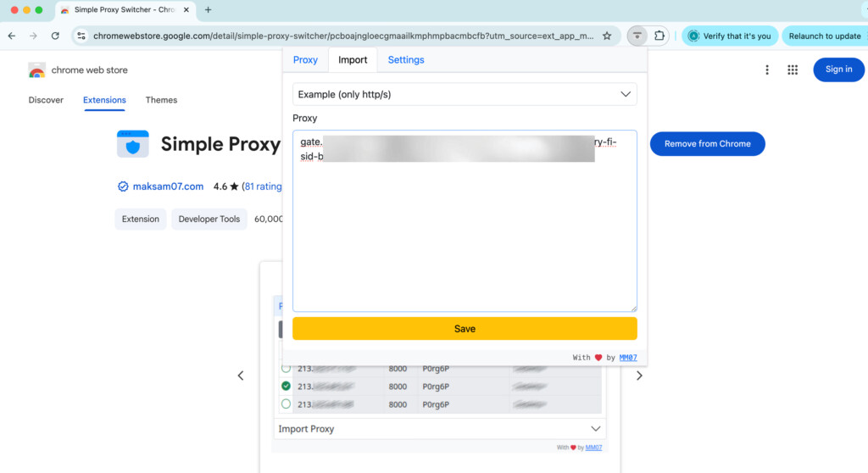
Task: Select the last unchecked proxy radio in screenshot
Action: 286,404
